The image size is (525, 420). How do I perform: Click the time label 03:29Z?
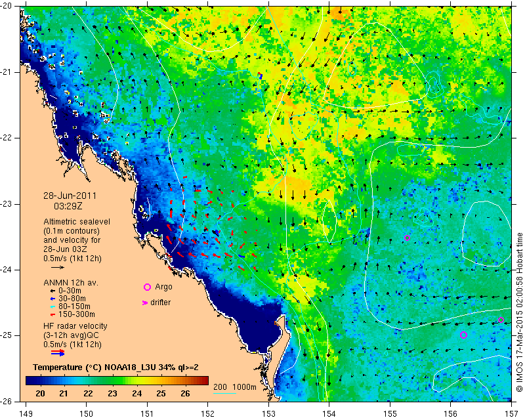[68, 206]
